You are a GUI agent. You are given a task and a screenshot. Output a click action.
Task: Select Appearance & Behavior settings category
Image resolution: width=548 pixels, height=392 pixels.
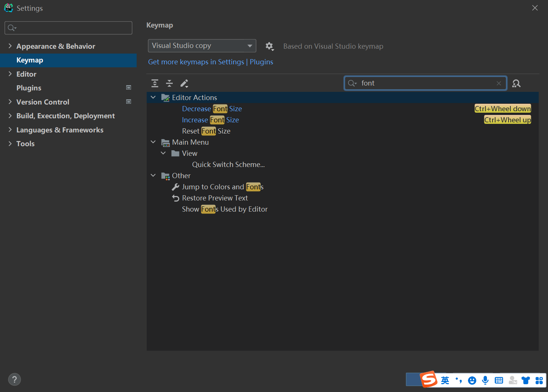pyautogui.click(x=56, y=46)
